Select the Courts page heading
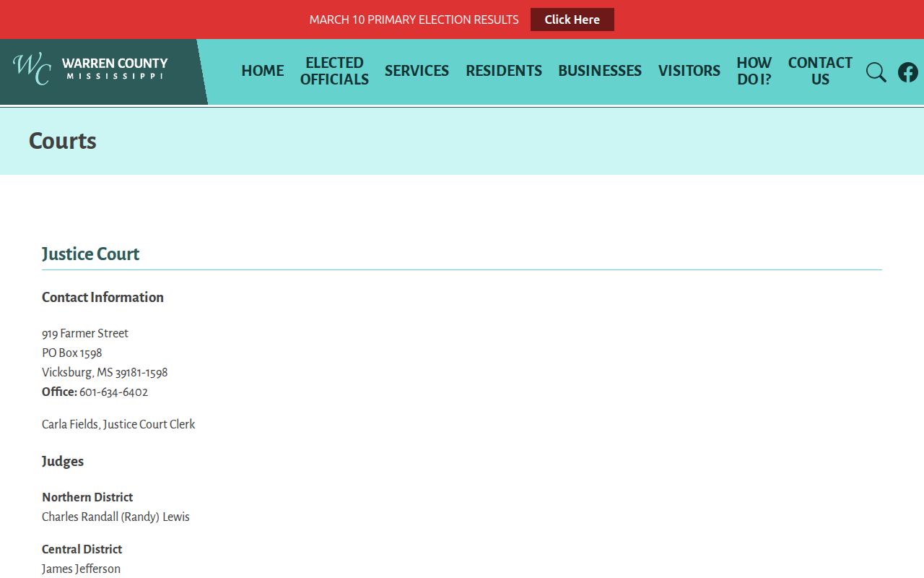Image resolution: width=924 pixels, height=578 pixels. pos(63,141)
